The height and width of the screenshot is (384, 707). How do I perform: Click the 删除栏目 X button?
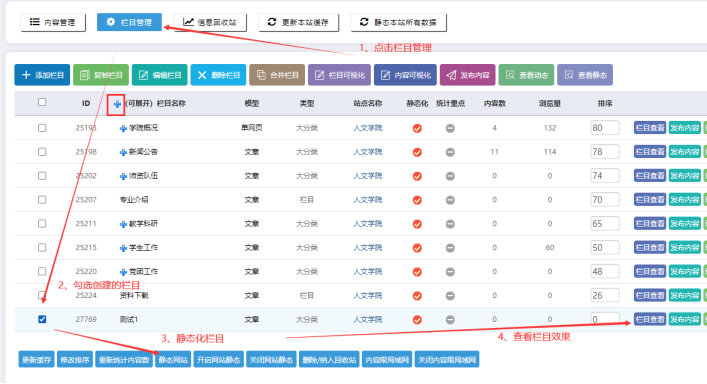coord(218,75)
